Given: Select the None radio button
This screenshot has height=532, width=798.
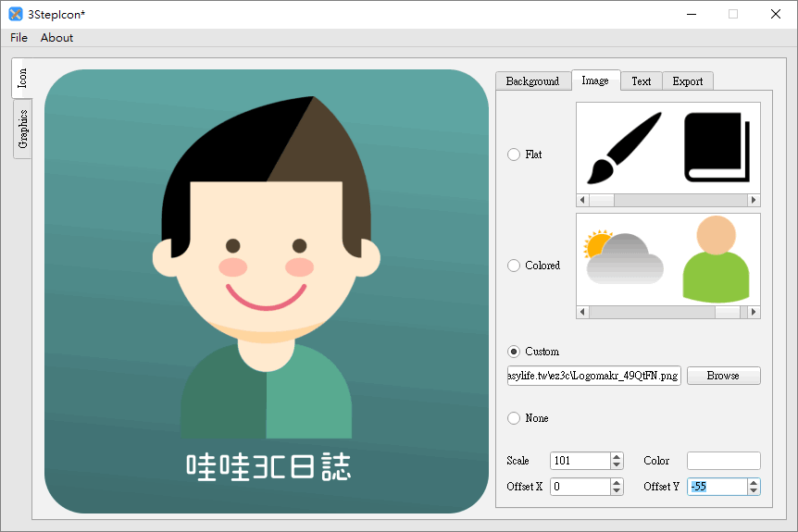Looking at the screenshot, I should pos(514,418).
